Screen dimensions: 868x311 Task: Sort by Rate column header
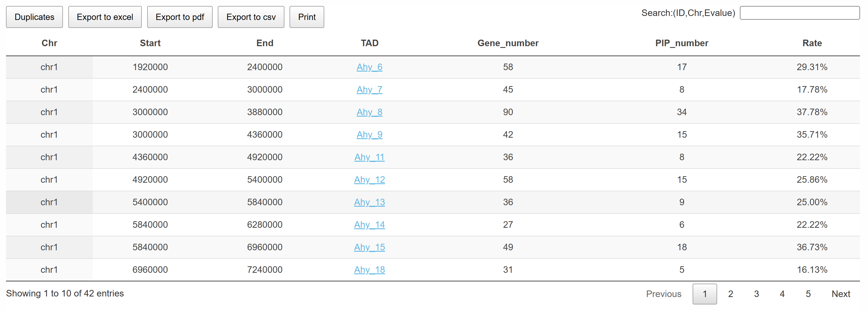(x=812, y=43)
